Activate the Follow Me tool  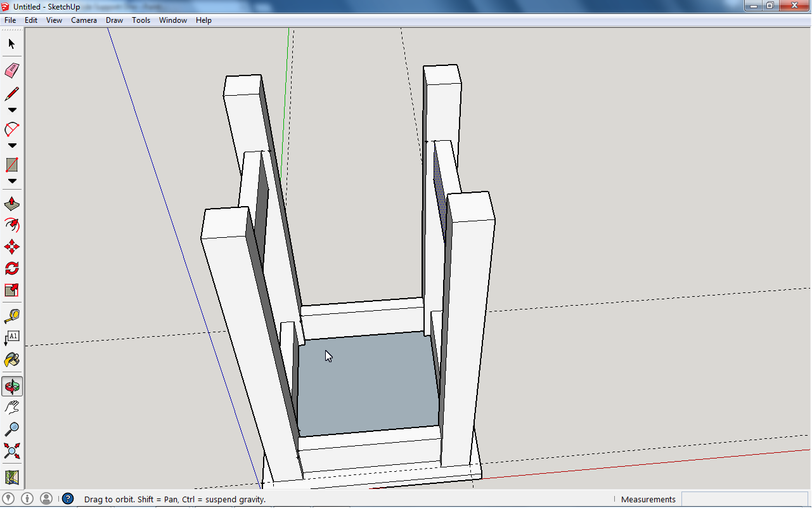point(11,225)
